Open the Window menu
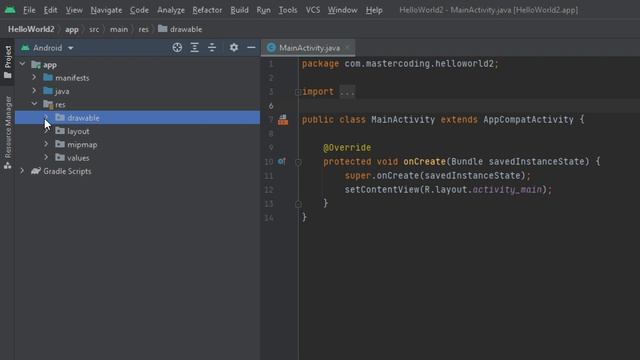 pos(342,10)
